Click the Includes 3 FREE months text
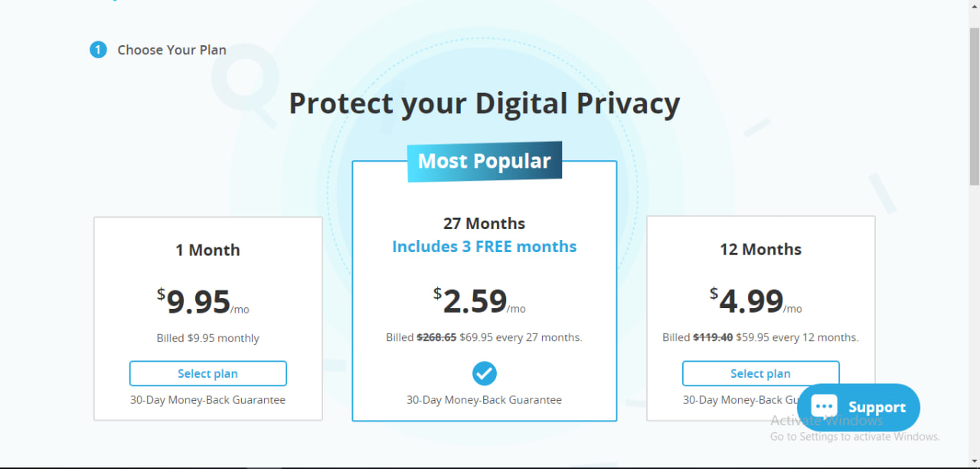Image resolution: width=980 pixels, height=469 pixels. pos(484,246)
